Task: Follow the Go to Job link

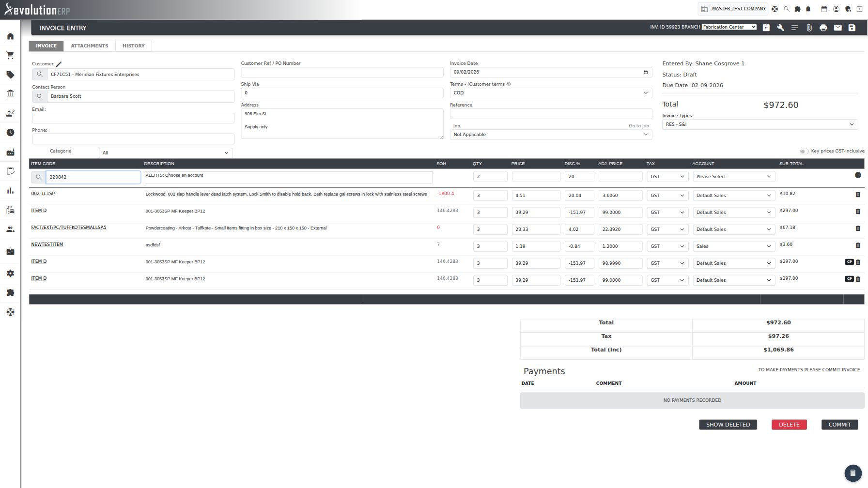Action: coord(638,126)
